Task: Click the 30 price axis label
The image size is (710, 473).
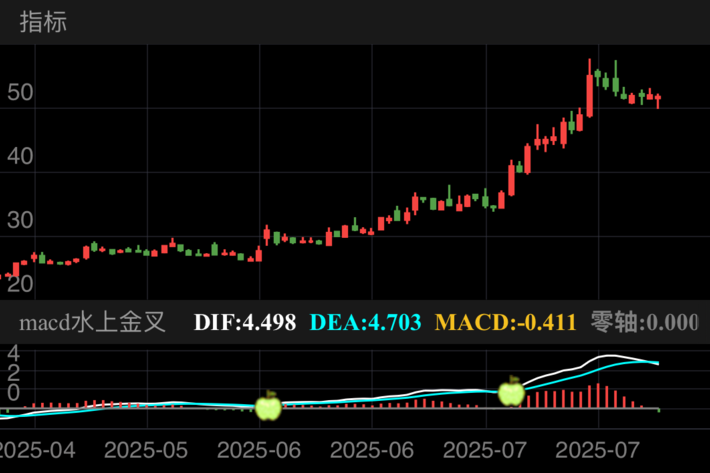Action: (x=20, y=221)
